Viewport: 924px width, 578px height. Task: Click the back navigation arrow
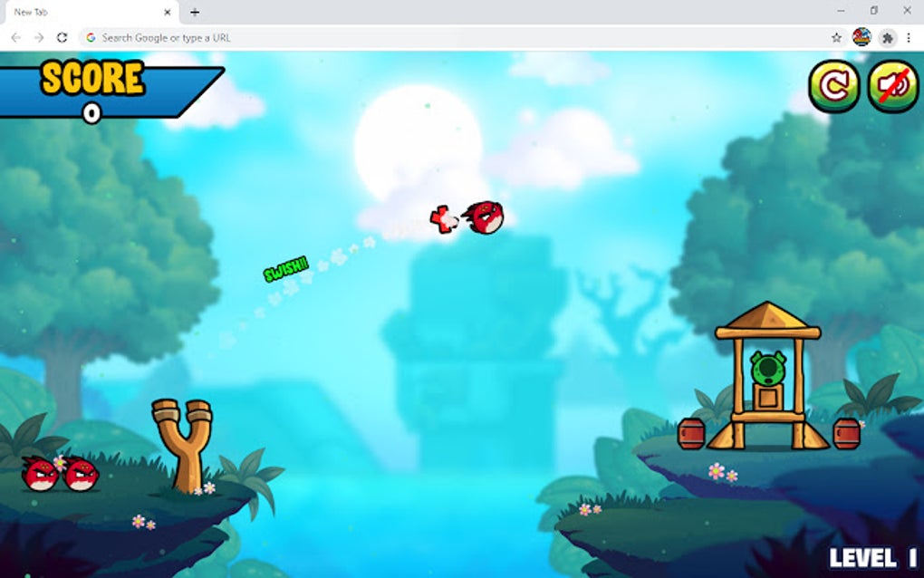(x=14, y=37)
